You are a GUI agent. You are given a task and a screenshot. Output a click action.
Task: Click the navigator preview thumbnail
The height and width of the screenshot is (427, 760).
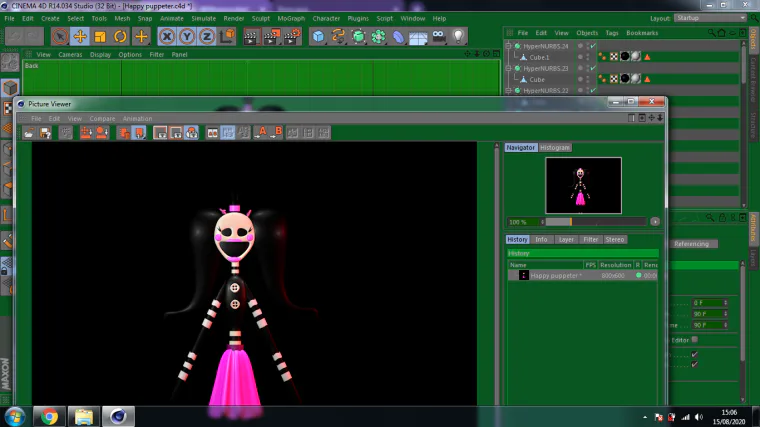pos(583,186)
